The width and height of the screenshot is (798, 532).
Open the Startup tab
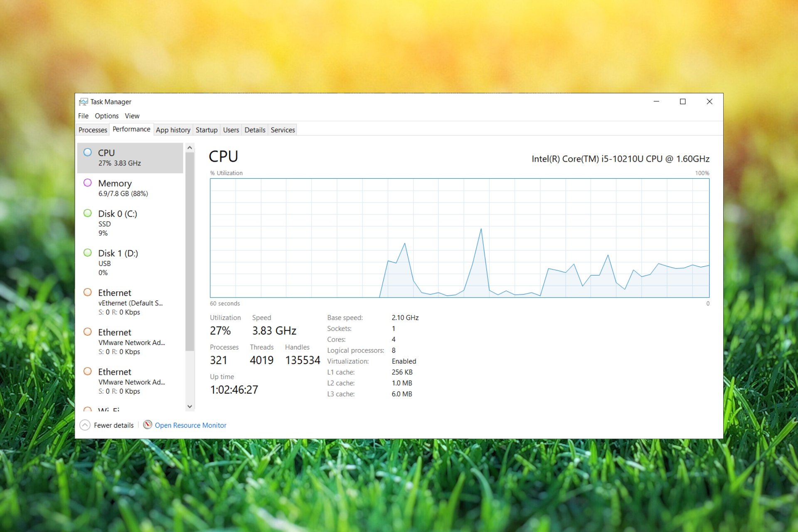click(207, 130)
